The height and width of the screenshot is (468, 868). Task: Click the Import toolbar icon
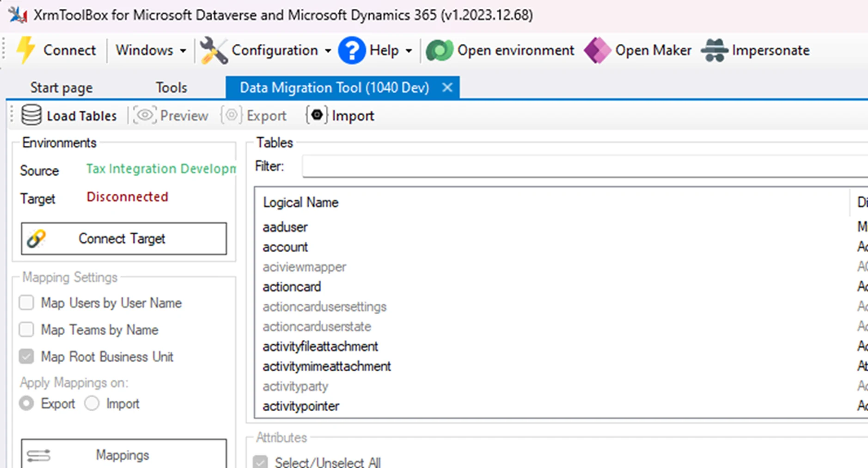317,115
